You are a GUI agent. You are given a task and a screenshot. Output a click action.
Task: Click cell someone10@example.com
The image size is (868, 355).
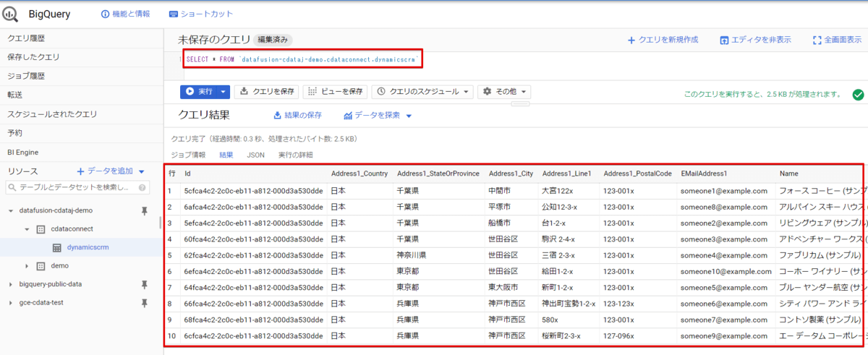[x=726, y=271]
